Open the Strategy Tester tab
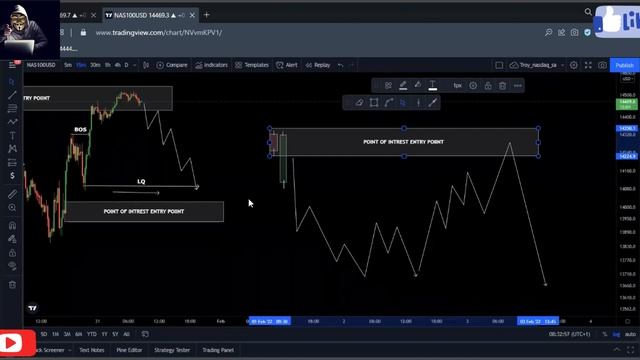The width and height of the screenshot is (640, 360). (172, 350)
